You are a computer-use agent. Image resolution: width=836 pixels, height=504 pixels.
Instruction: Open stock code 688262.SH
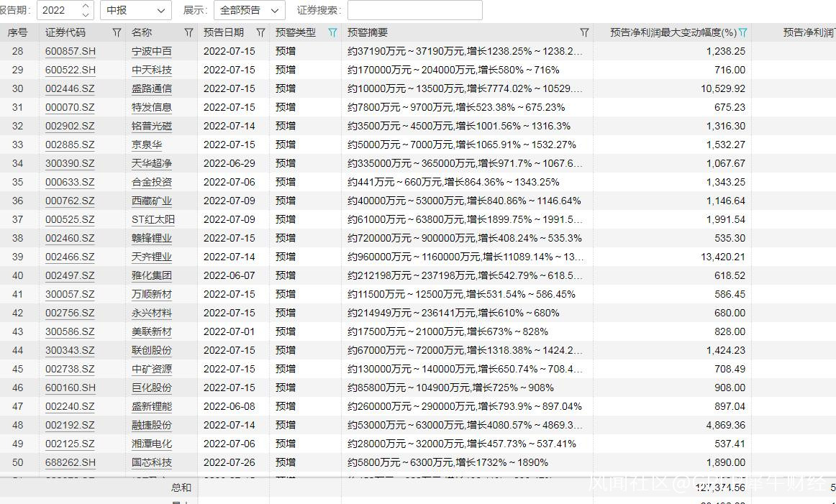(x=71, y=462)
